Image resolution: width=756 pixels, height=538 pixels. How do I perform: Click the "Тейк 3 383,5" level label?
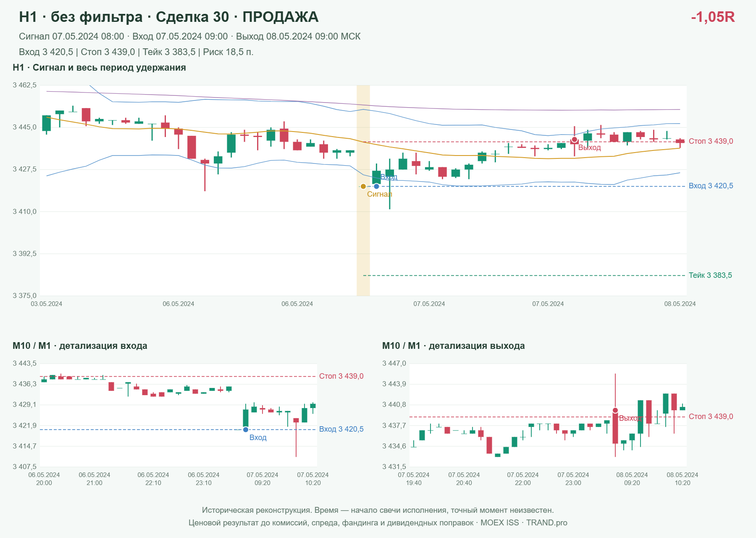pyautogui.click(x=710, y=275)
